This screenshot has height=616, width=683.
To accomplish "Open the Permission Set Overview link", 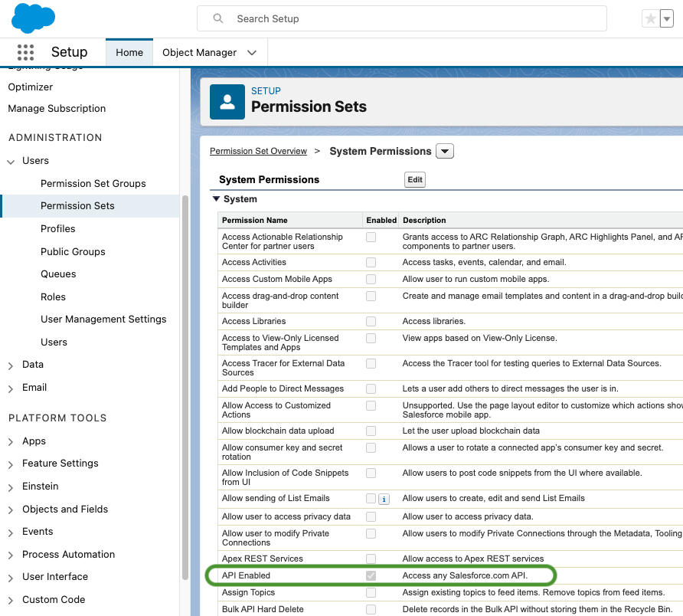I will click(258, 151).
